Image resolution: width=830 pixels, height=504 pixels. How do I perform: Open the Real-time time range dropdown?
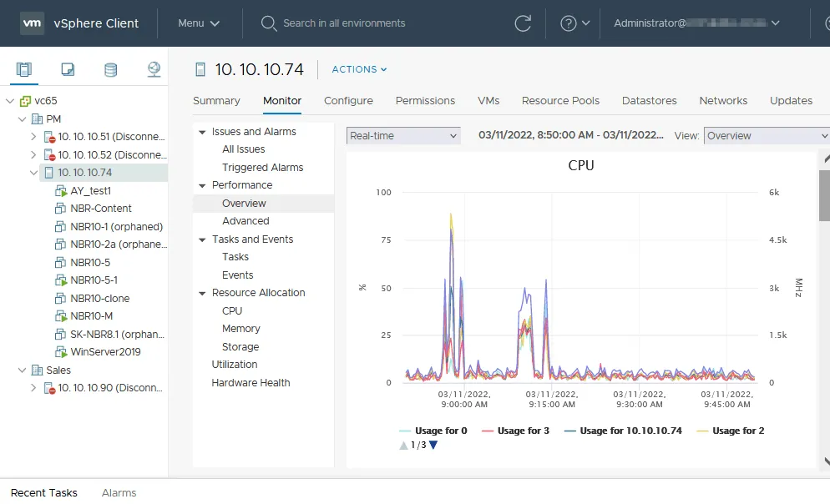click(x=402, y=135)
